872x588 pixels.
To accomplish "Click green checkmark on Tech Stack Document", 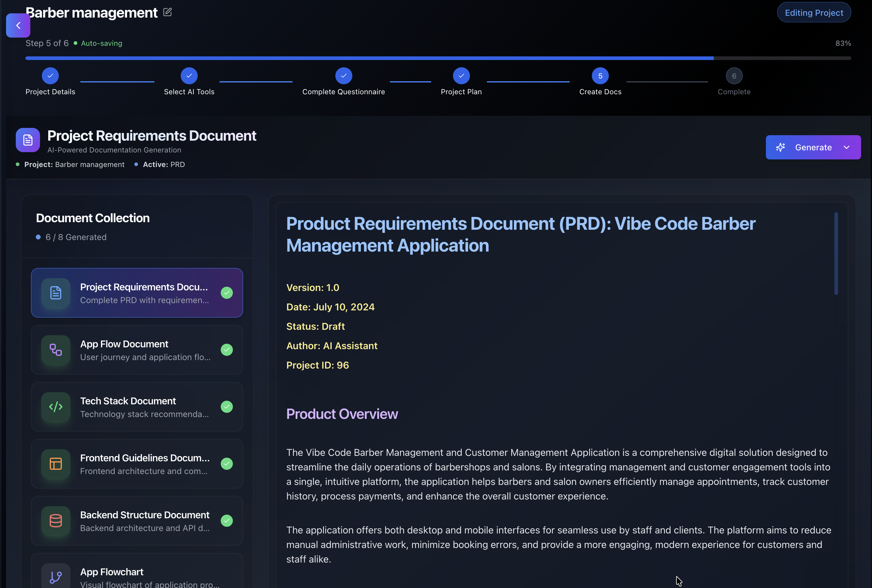I will (x=226, y=407).
